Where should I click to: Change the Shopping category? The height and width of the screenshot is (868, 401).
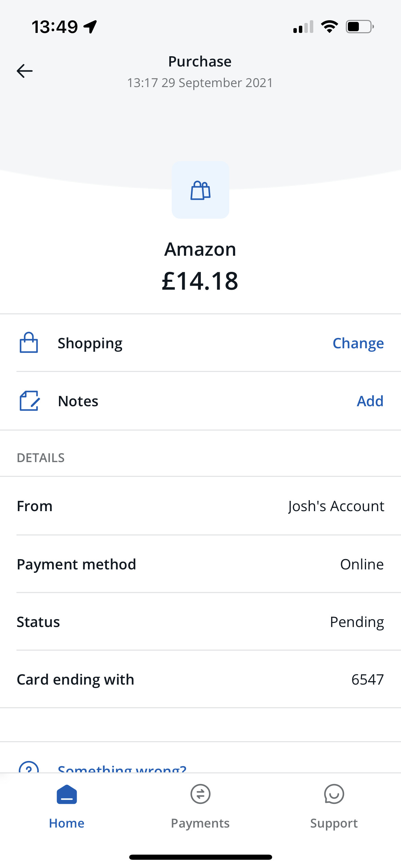coord(358,343)
